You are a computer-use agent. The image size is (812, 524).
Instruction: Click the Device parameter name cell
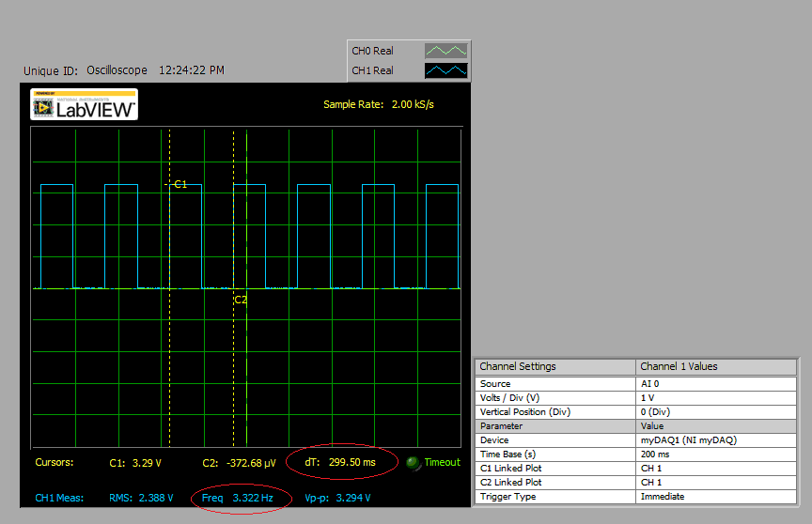click(555, 440)
